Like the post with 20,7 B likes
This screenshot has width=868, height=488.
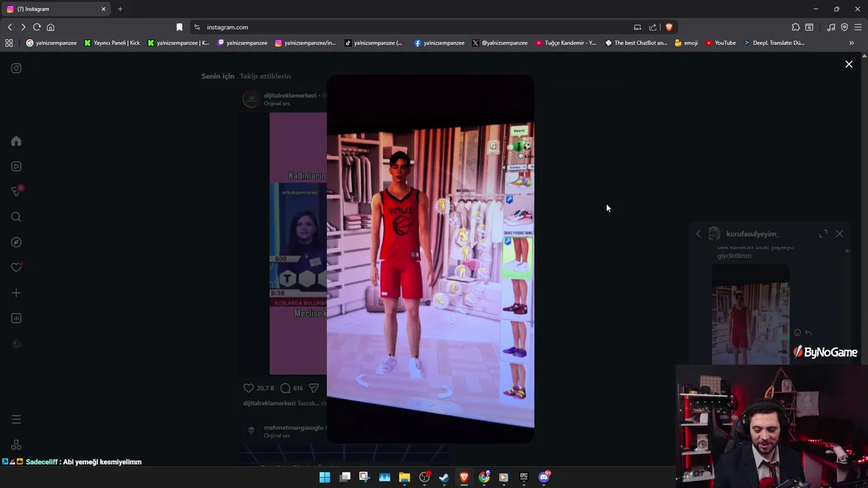point(248,388)
